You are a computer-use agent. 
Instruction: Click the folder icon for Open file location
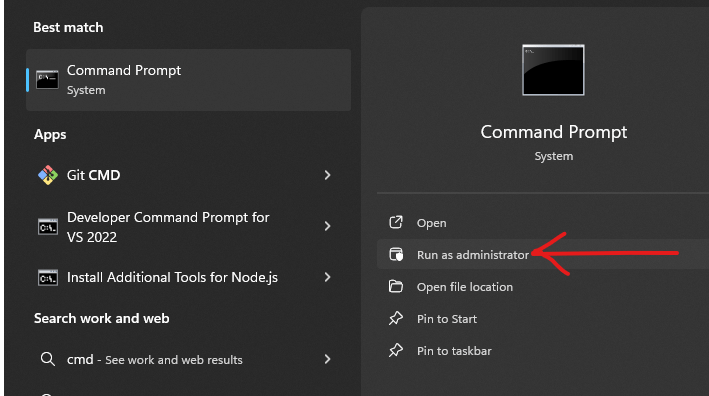click(x=396, y=287)
